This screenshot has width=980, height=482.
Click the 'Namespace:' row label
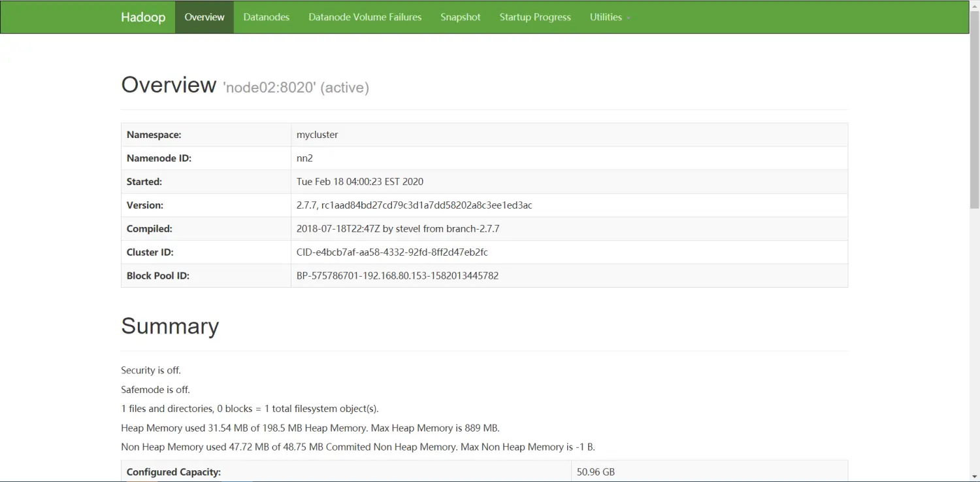[154, 135]
